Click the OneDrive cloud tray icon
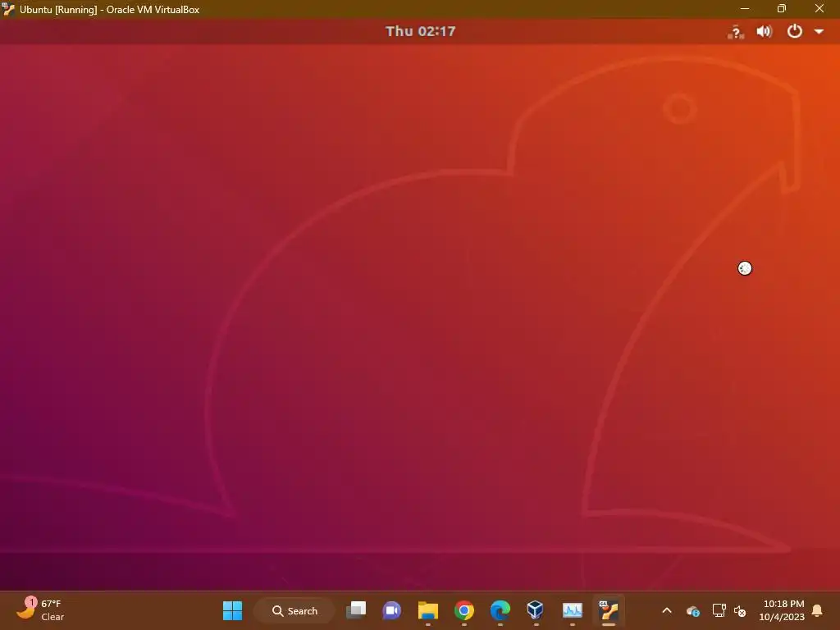 [x=692, y=610]
